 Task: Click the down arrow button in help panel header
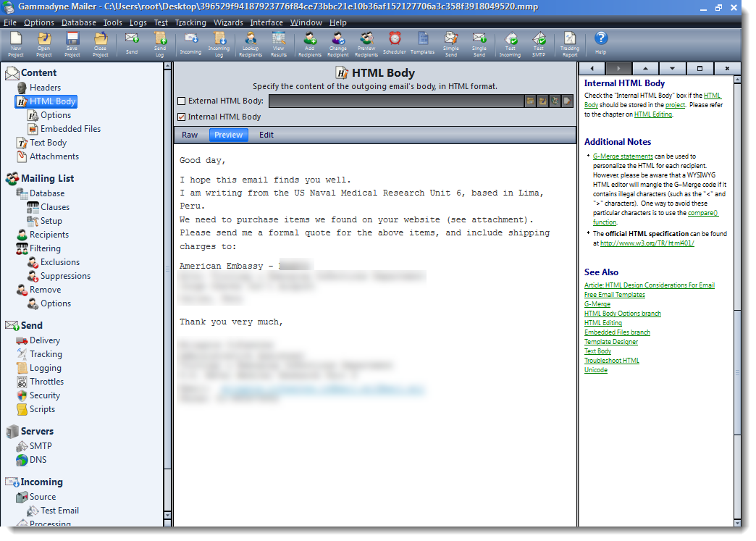[672, 69]
